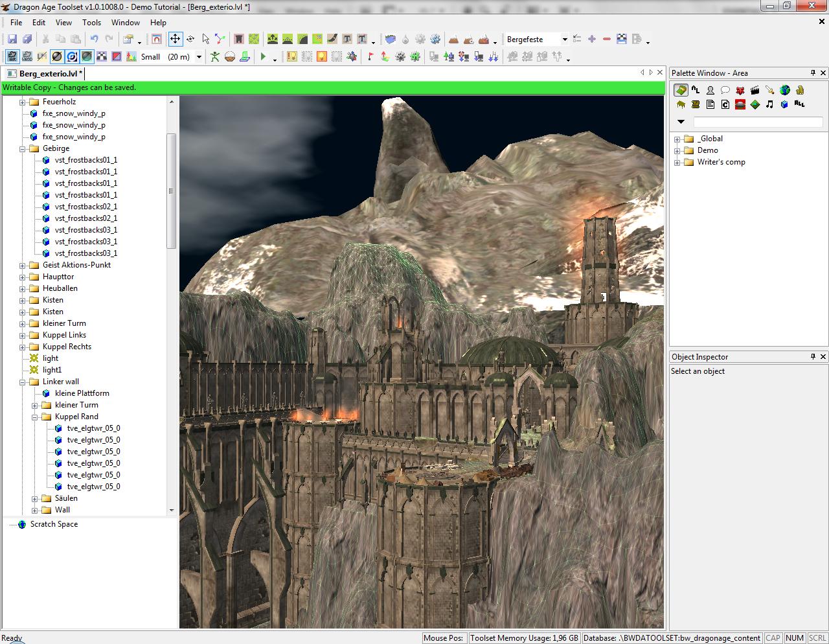Open the Merchant gold coins palette
The width and height of the screenshot is (829, 644).
tap(800, 90)
